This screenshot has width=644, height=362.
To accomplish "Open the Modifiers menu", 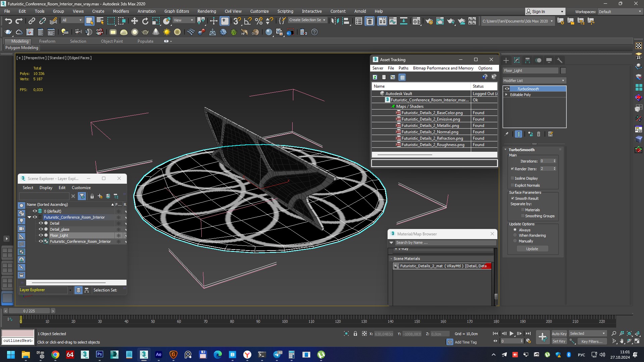I will (x=121, y=11).
